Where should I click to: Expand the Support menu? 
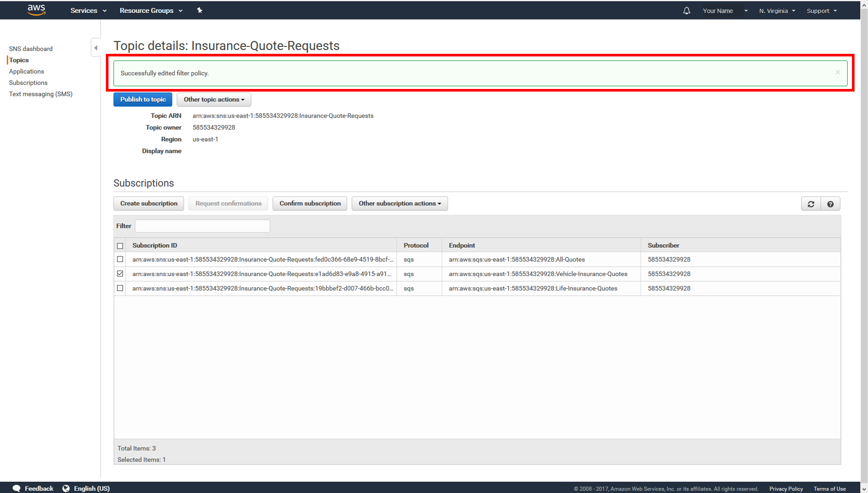(x=822, y=11)
